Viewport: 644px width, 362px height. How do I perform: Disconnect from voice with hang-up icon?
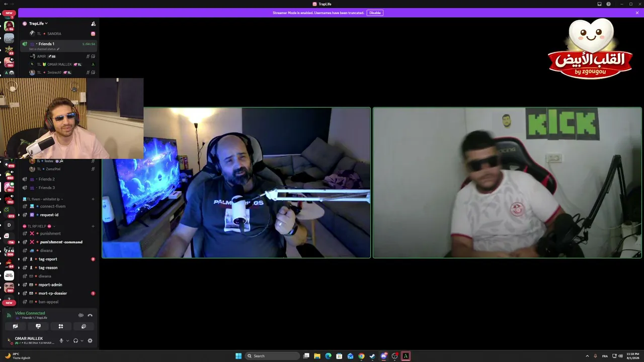90,315
